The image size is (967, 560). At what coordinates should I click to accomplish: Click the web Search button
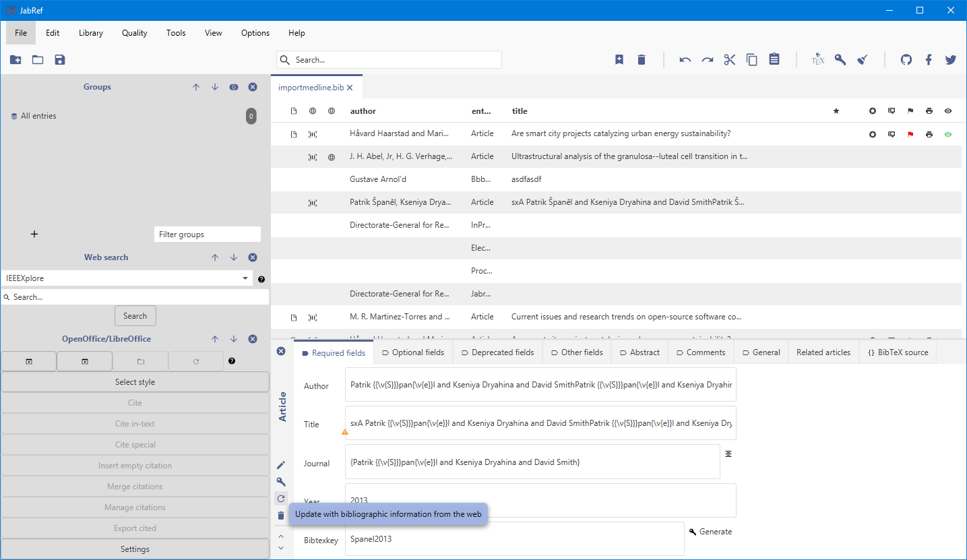point(135,316)
